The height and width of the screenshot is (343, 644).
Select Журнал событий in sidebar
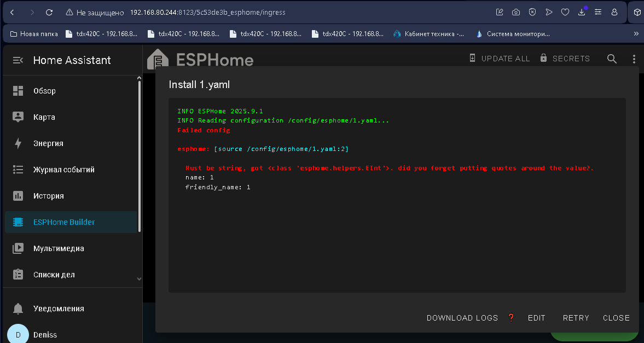click(63, 170)
